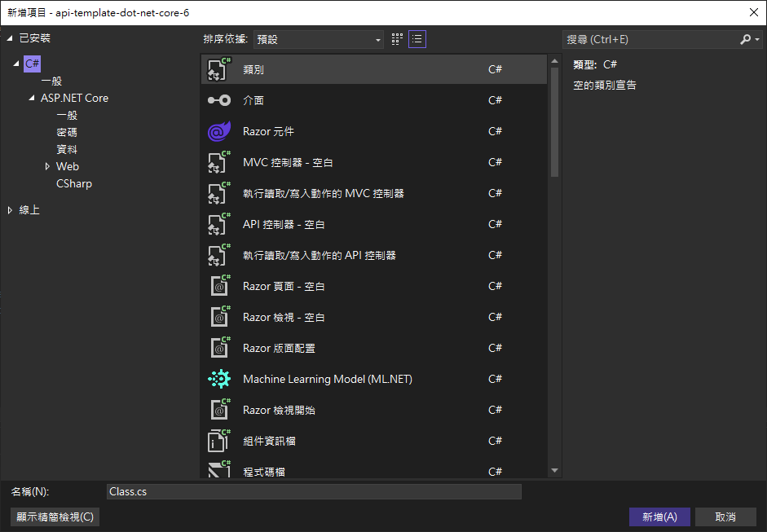Select 一般 under C#
Screen dimensions: 767x532
(52, 81)
